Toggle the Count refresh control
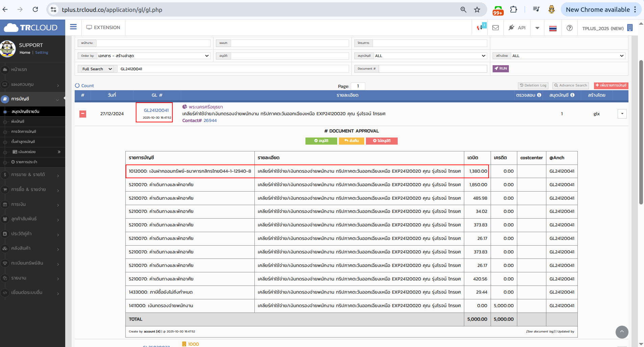644x347 pixels. tap(84, 86)
